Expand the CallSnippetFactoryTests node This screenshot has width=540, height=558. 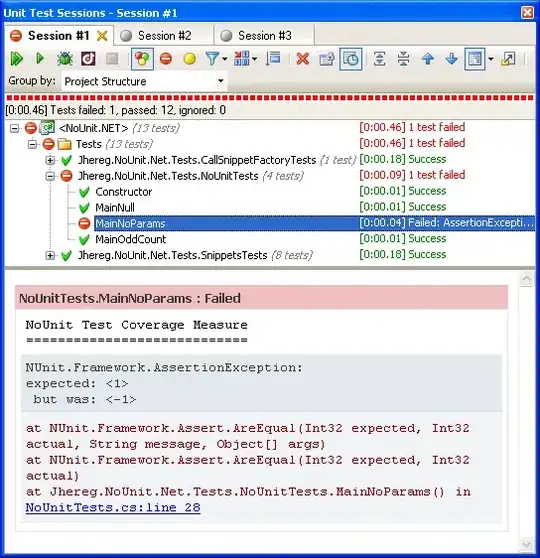click(50, 160)
